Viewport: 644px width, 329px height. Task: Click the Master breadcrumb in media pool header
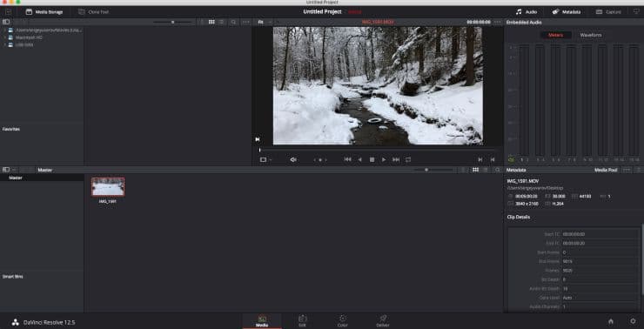(x=44, y=170)
